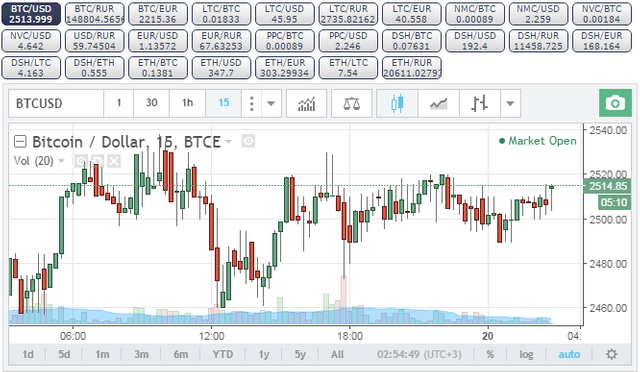Toggle percent scale mode
Image resolution: width=640 pixels, height=372 pixels.
point(490,354)
